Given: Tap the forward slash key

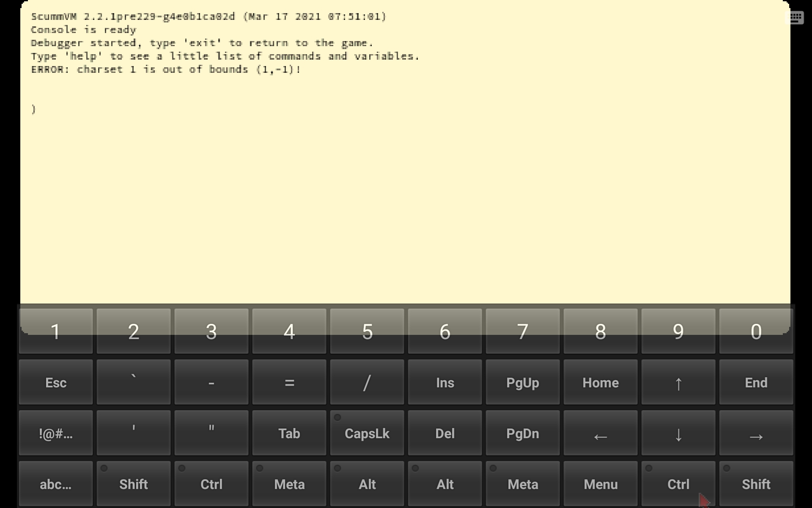Looking at the screenshot, I should 367,382.
